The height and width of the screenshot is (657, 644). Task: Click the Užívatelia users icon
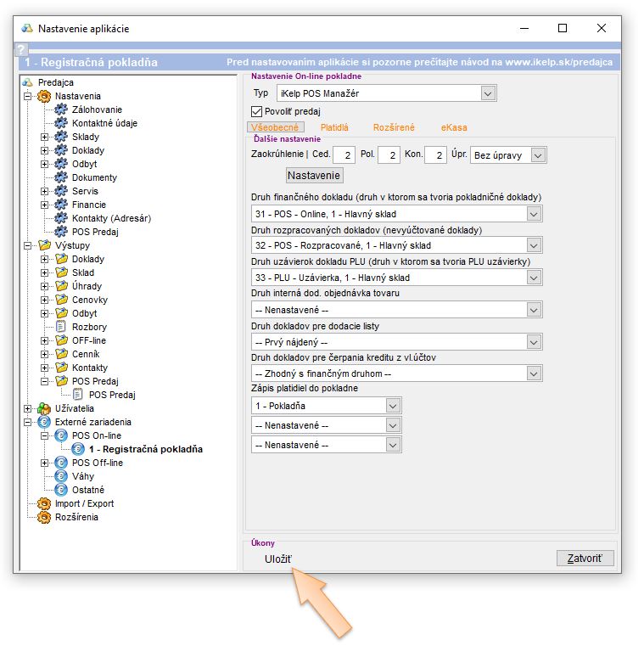coord(43,408)
